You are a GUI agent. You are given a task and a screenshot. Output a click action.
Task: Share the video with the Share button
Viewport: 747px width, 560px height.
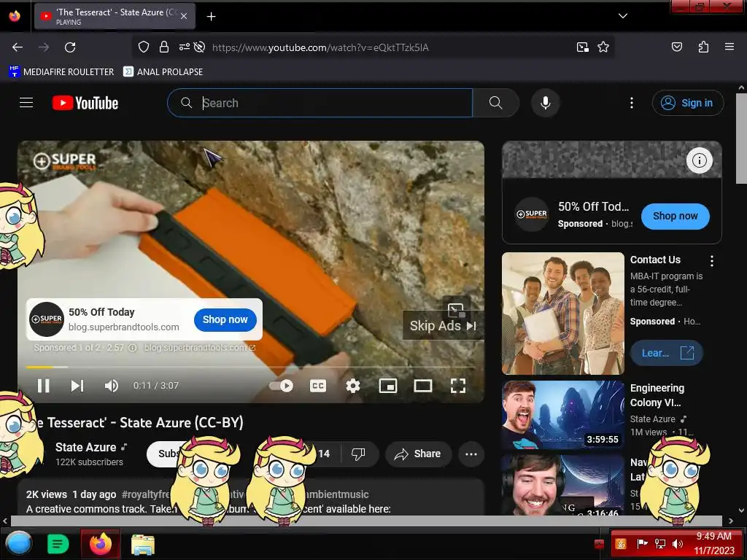point(418,454)
